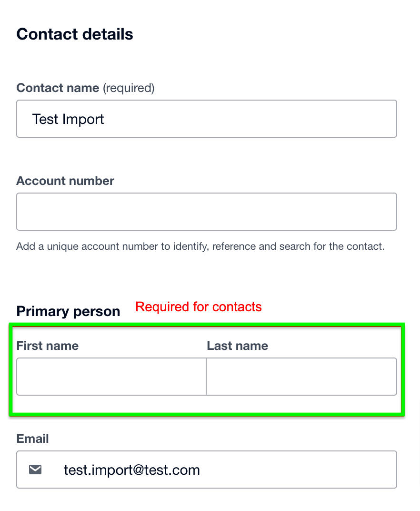Click the 'Contact details' heading
Viewport: 420px width, 511px height.
coord(75,34)
